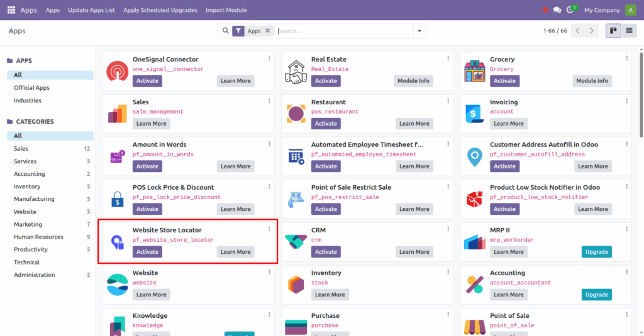Go to next page of apps
The image size is (644, 336).
(x=591, y=31)
